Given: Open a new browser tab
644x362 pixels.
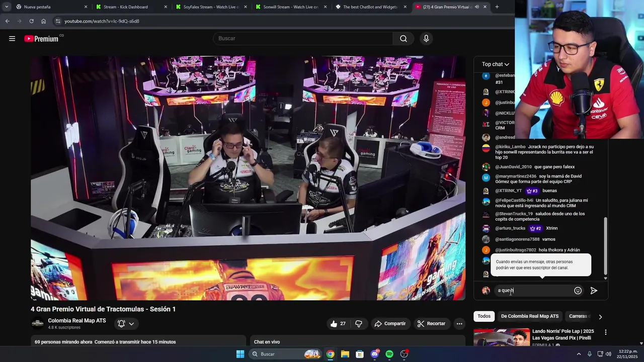Looking at the screenshot, I should [497, 7].
